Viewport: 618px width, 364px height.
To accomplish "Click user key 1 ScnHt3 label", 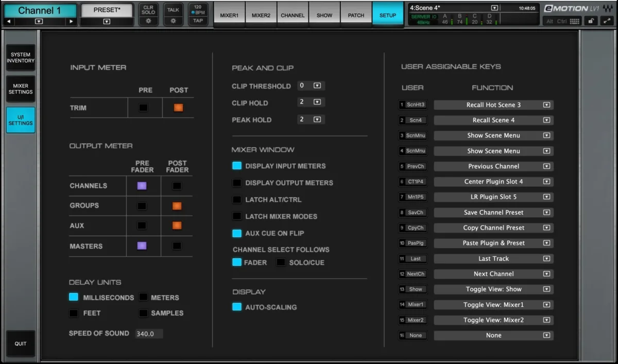I will pyautogui.click(x=413, y=105).
